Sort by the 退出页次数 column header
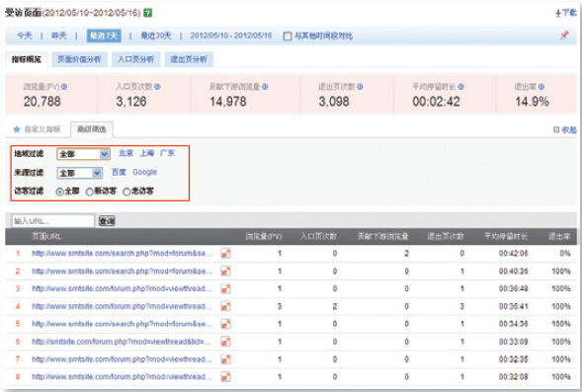582x392 pixels. click(x=446, y=237)
